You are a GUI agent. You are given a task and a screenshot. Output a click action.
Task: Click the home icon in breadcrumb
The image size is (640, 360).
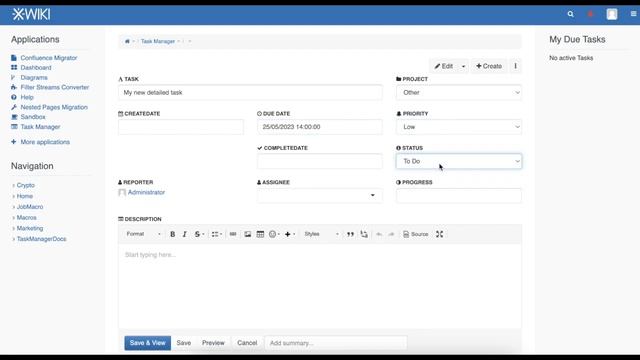(x=127, y=41)
